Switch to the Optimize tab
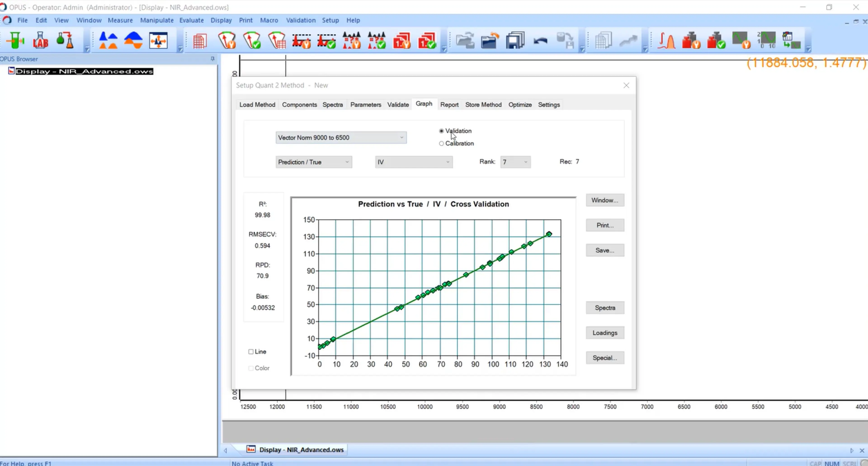The height and width of the screenshot is (466, 868). coord(520,105)
